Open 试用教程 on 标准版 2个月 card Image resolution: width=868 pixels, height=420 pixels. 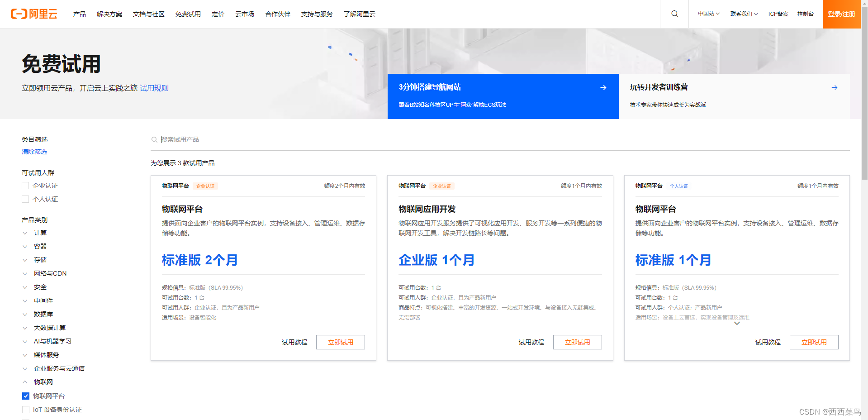coord(294,342)
